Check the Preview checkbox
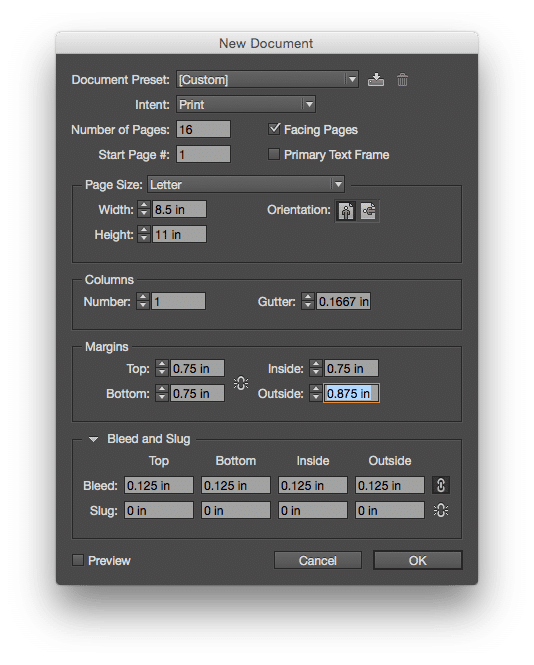This screenshot has height=665, width=534. 78,560
